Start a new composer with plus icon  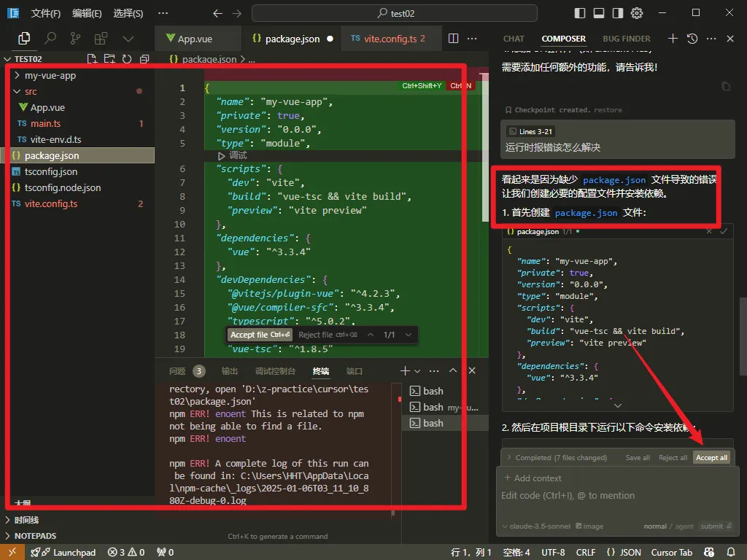click(x=673, y=39)
